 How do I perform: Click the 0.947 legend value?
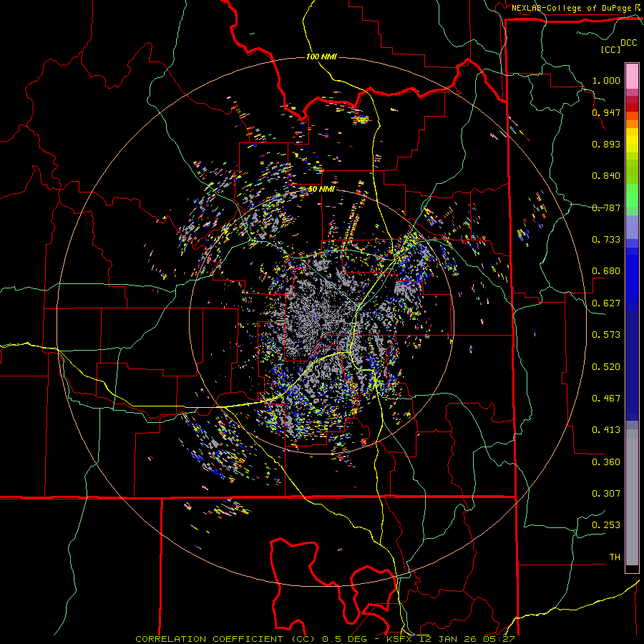pos(606,112)
